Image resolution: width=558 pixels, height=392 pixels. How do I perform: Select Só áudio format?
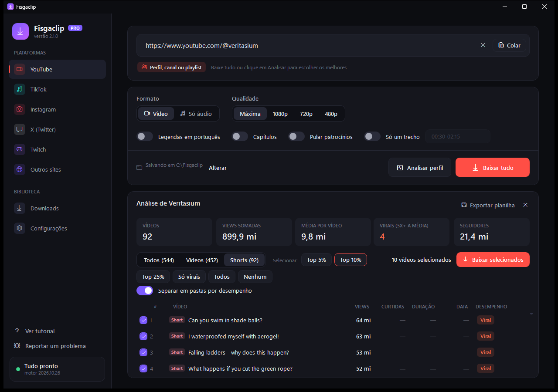coord(196,114)
